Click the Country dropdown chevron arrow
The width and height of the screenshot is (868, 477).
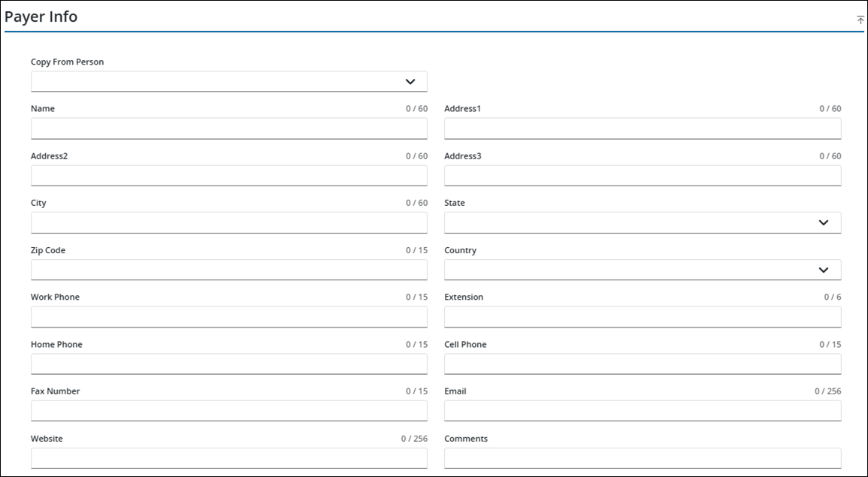point(824,270)
